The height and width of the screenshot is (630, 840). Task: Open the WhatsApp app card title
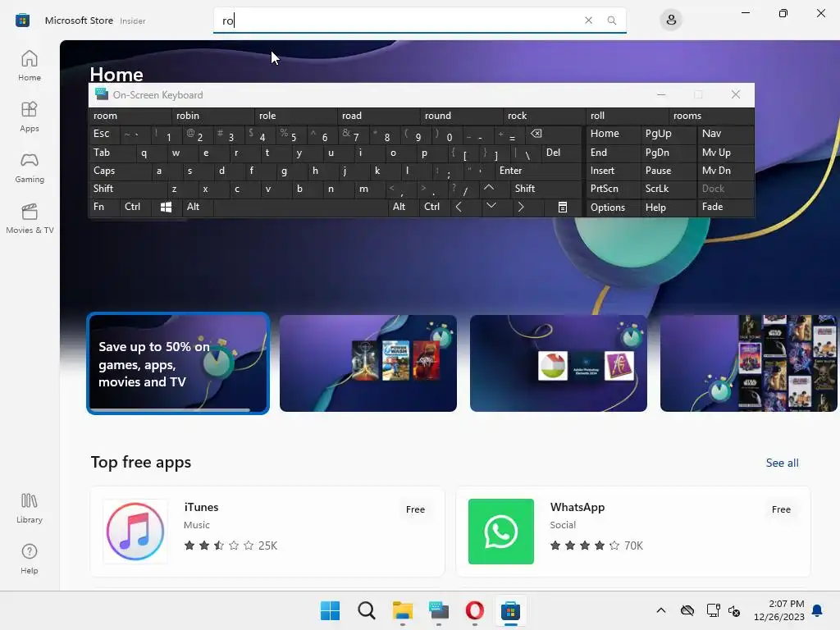point(577,507)
